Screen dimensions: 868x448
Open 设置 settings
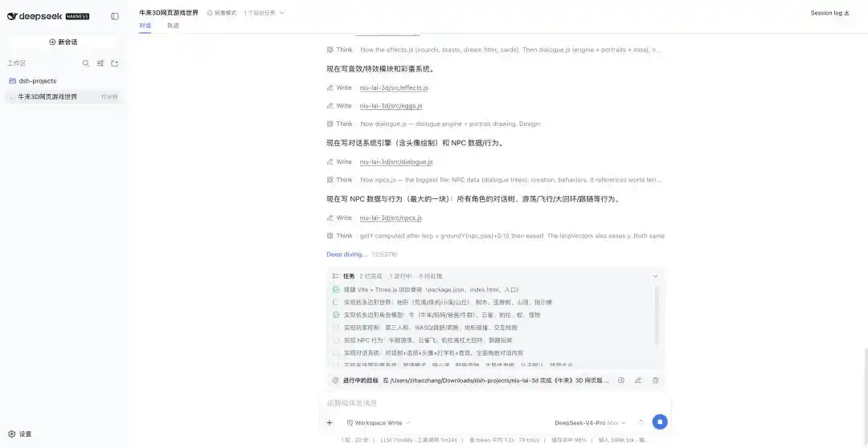pyautogui.click(x=20, y=434)
